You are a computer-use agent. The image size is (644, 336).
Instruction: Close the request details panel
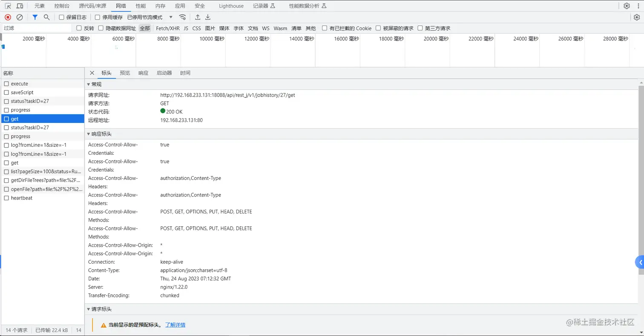92,73
